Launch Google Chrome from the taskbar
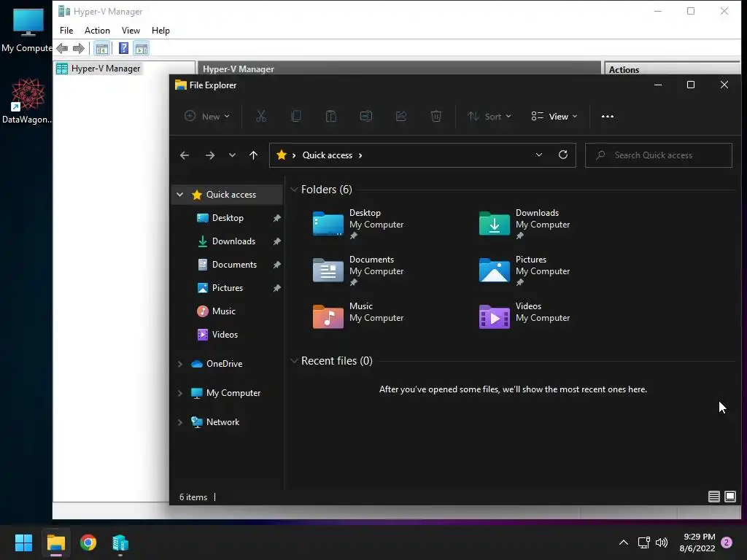This screenshot has height=560, width=747. click(88, 542)
